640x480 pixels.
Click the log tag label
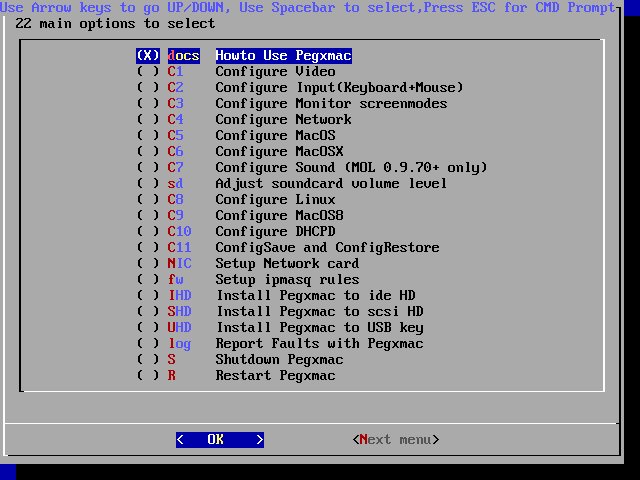point(180,343)
